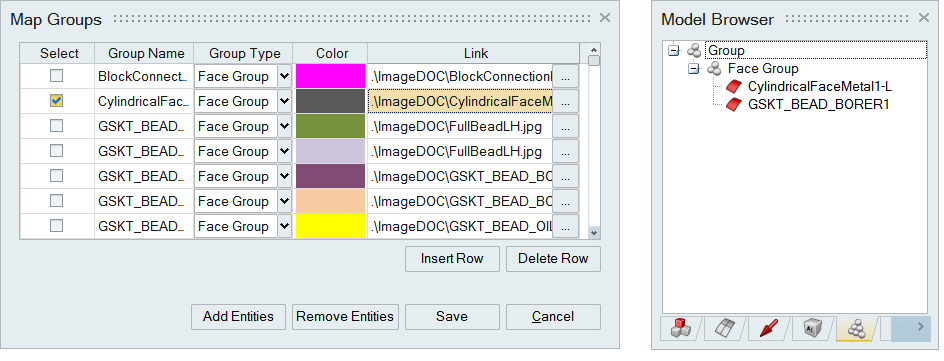Tick the checkbox in the yellow GSKT_BEAD row
Screen dimensions: 944x361
(x=56, y=226)
